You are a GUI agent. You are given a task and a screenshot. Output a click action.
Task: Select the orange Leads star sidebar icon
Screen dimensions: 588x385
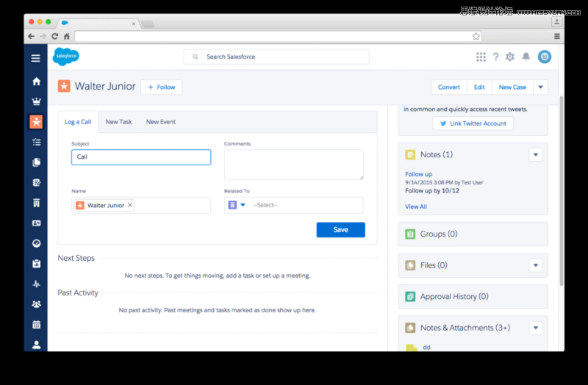(x=36, y=122)
